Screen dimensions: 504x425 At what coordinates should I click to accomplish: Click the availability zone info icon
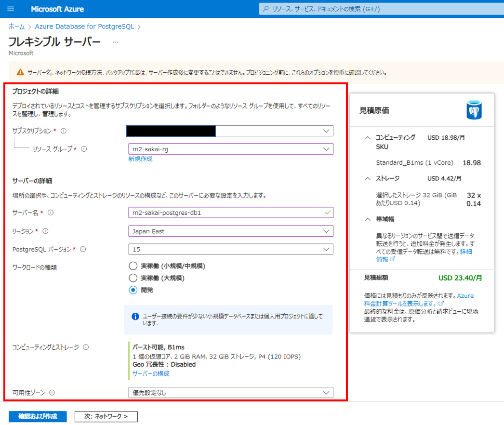[52, 393]
